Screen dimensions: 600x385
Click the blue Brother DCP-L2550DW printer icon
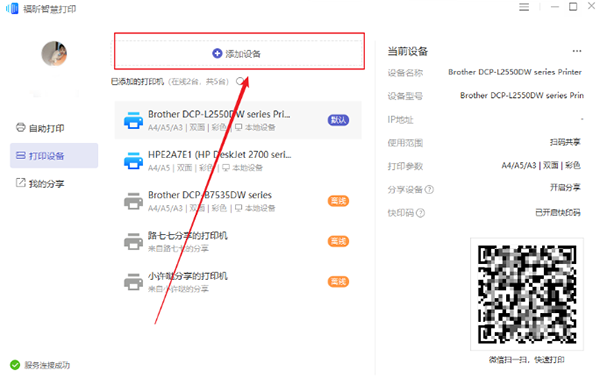[133, 120]
